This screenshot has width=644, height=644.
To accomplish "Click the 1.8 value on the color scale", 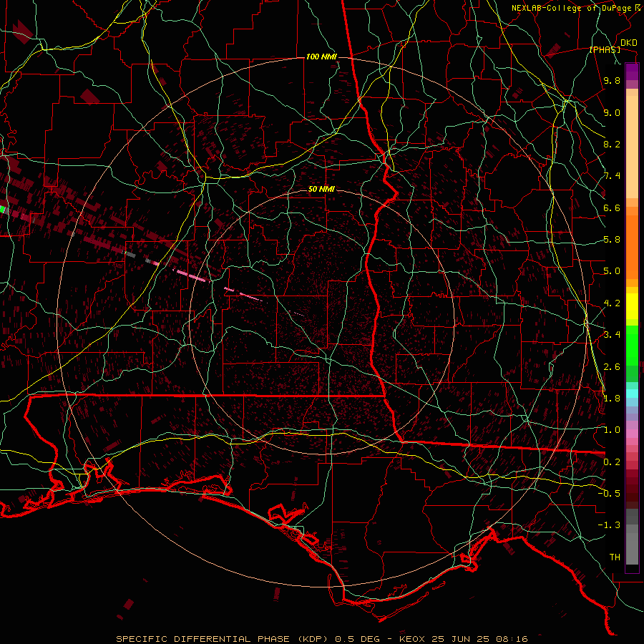I will click(612, 398).
